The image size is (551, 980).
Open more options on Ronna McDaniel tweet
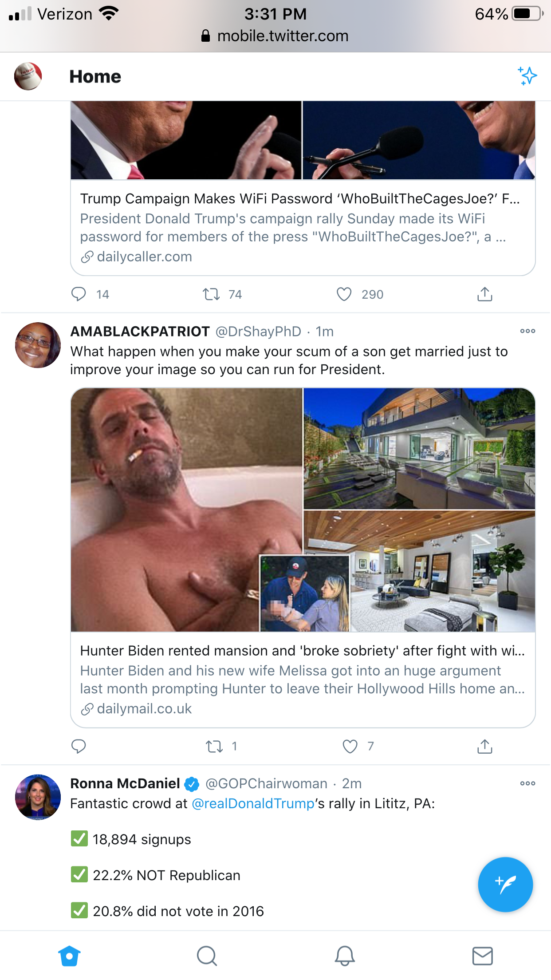pyautogui.click(x=527, y=783)
